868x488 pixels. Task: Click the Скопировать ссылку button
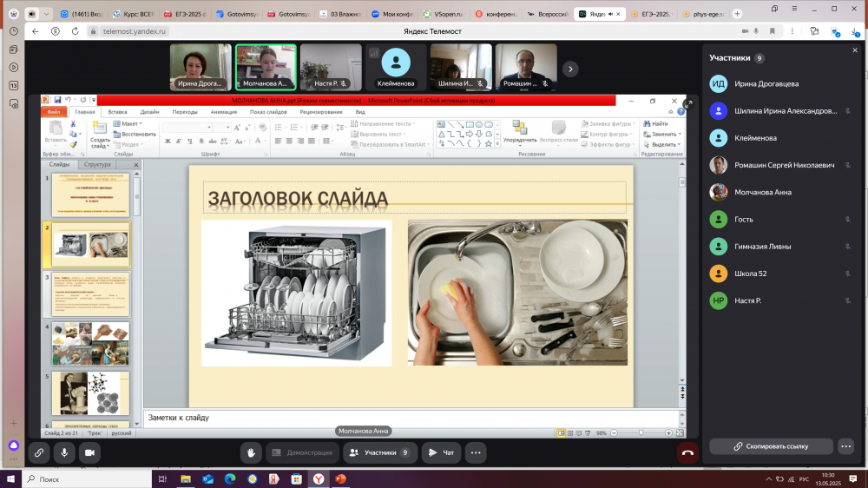(x=771, y=446)
